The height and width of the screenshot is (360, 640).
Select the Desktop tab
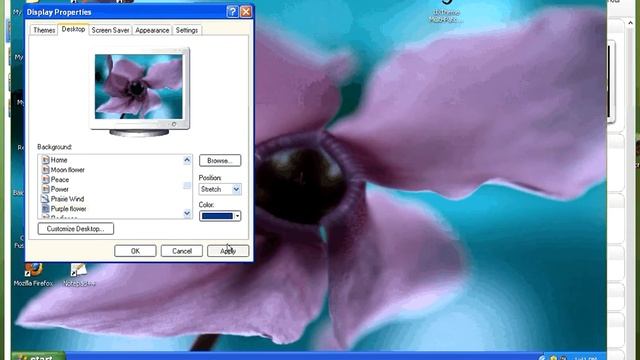pos(73,29)
